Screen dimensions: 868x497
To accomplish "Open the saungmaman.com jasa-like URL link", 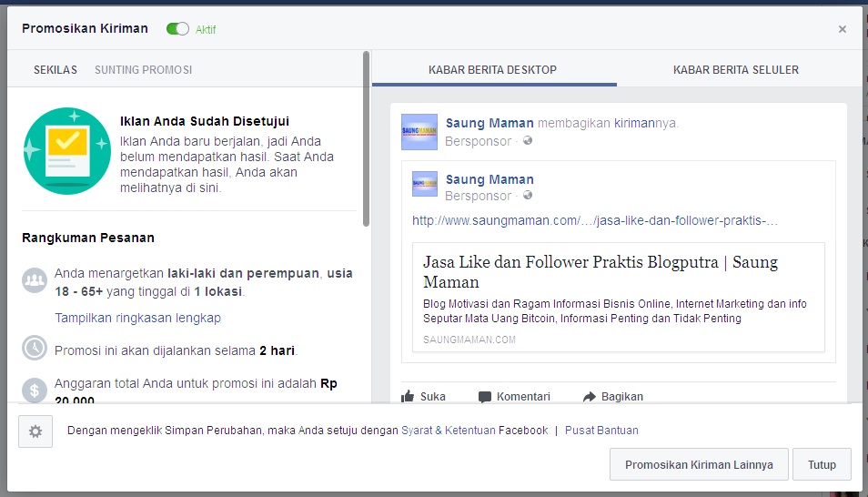I will coord(594,220).
